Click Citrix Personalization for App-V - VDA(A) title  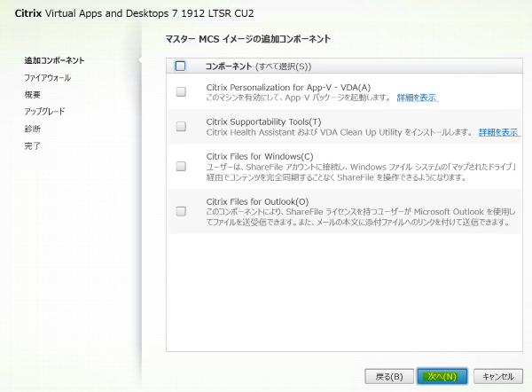tap(288, 88)
